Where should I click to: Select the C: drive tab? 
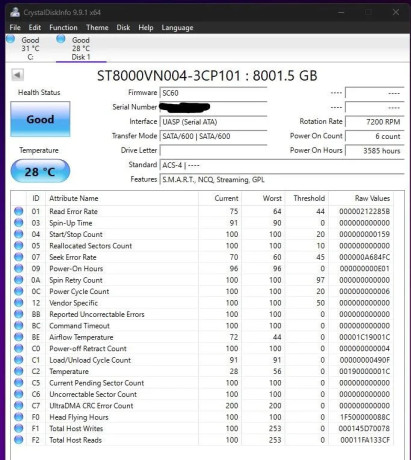(x=30, y=48)
